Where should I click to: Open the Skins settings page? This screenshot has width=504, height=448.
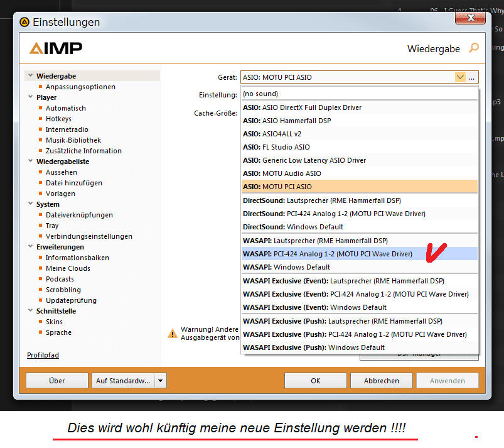pyautogui.click(x=54, y=322)
